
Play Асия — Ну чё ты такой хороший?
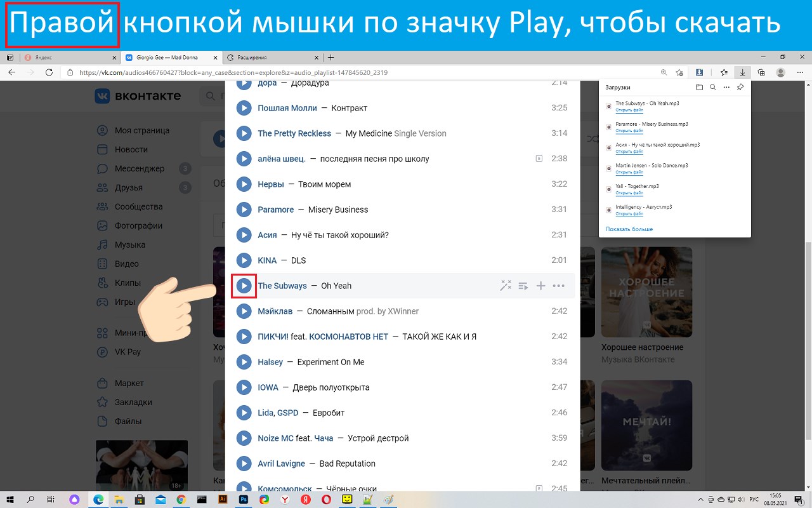pyautogui.click(x=244, y=235)
